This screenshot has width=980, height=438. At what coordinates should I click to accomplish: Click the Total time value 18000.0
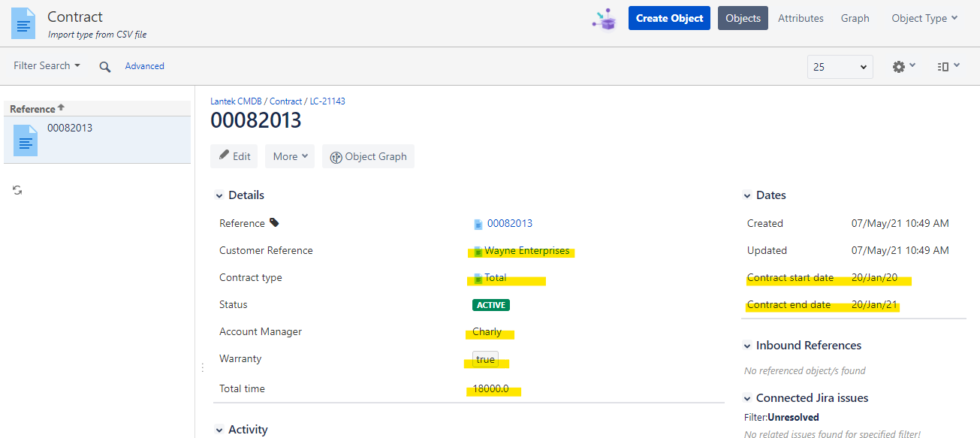point(490,388)
